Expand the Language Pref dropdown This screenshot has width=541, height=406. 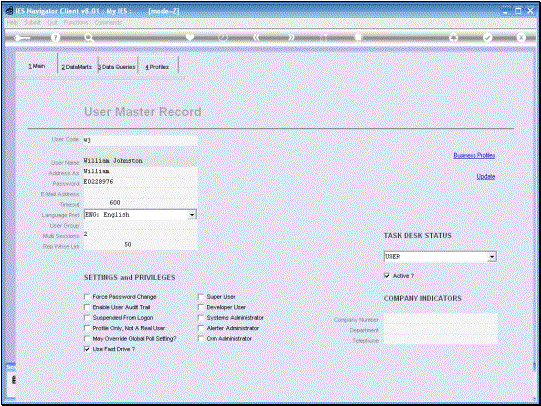192,215
